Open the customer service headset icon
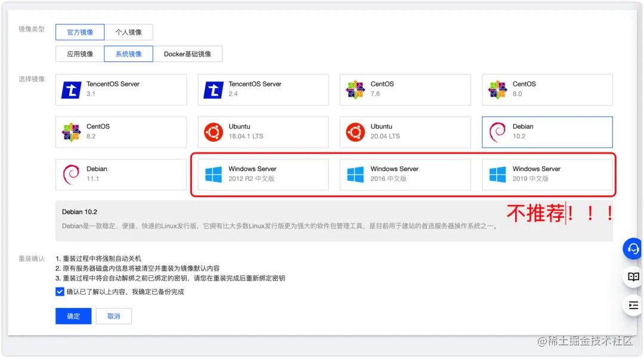The image size is (644, 358). point(633,248)
